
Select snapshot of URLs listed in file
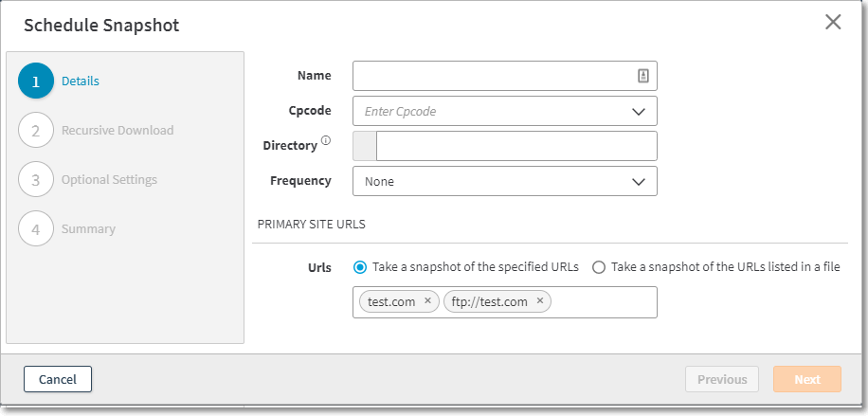click(x=599, y=267)
